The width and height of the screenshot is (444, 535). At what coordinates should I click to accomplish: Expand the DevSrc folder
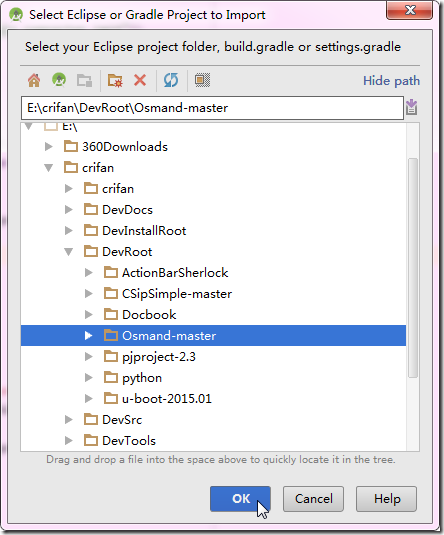pyautogui.click(x=69, y=420)
